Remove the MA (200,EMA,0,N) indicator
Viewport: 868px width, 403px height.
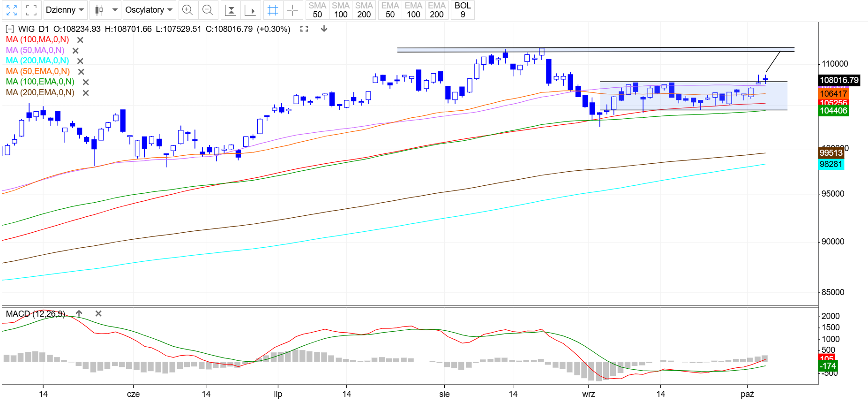86,93
